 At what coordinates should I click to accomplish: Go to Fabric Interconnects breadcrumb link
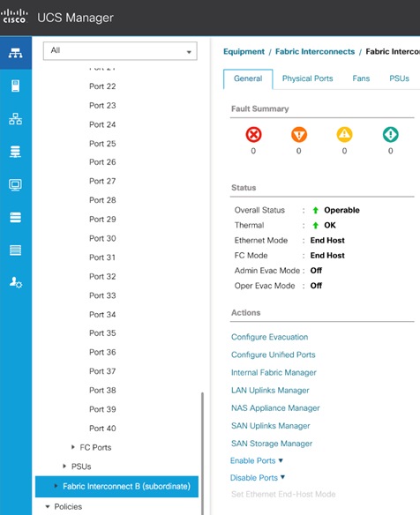point(315,52)
